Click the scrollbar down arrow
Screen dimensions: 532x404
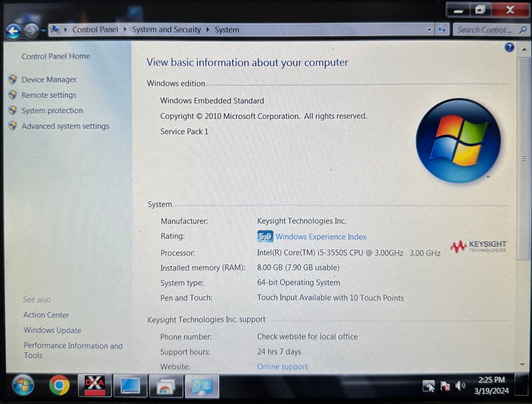[523, 365]
